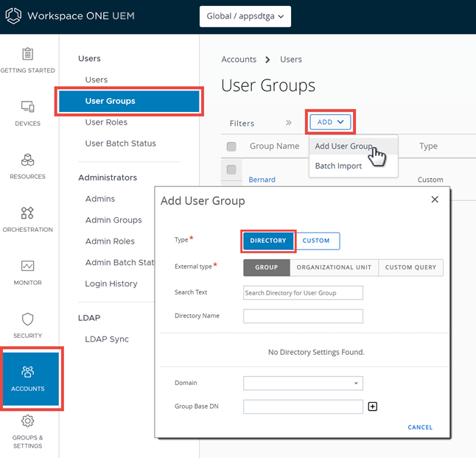Open LDAP Sync
The image size is (476, 458).
coord(107,339)
